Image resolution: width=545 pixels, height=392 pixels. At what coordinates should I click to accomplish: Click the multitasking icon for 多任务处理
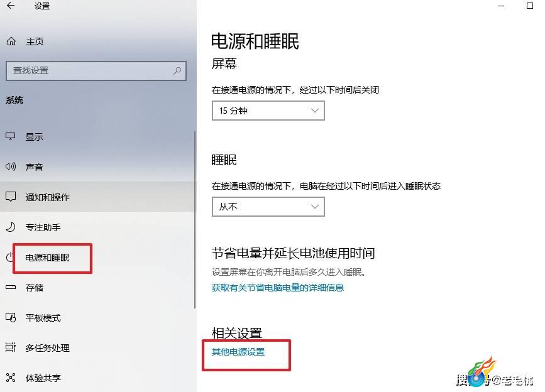click(11, 347)
